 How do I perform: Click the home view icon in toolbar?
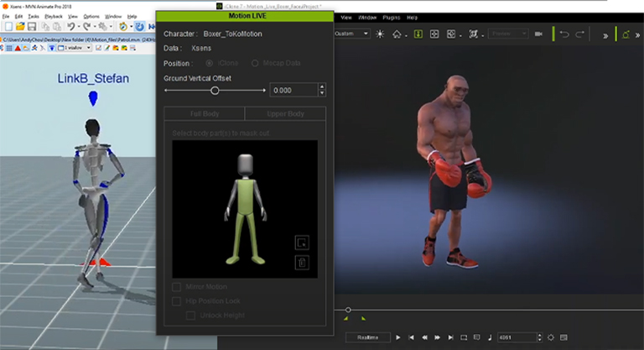click(397, 34)
